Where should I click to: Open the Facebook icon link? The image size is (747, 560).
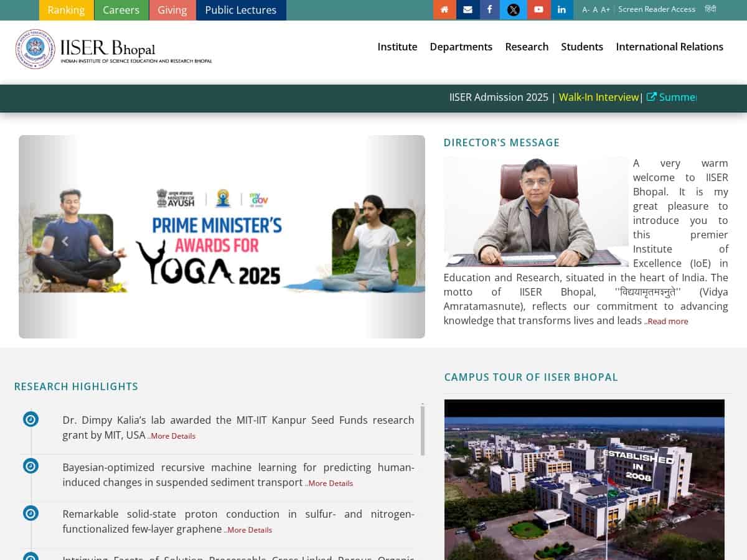490,9
